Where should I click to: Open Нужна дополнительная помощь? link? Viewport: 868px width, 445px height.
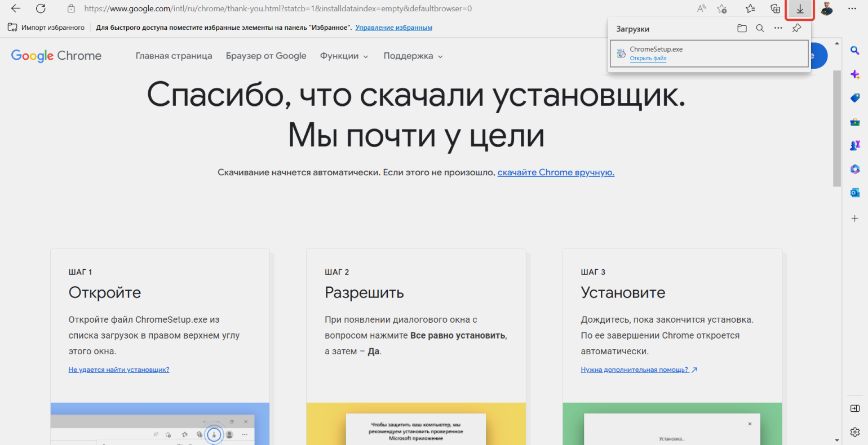pos(639,370)
